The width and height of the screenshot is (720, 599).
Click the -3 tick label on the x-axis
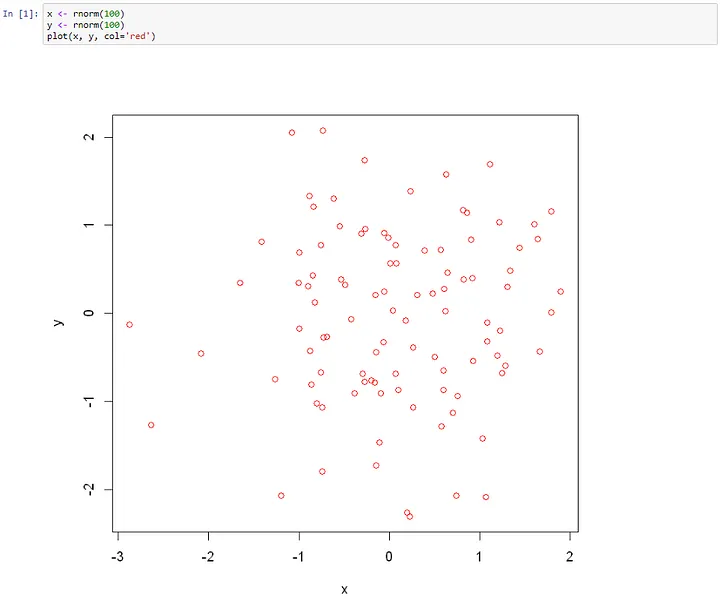(x=117, y=556)
